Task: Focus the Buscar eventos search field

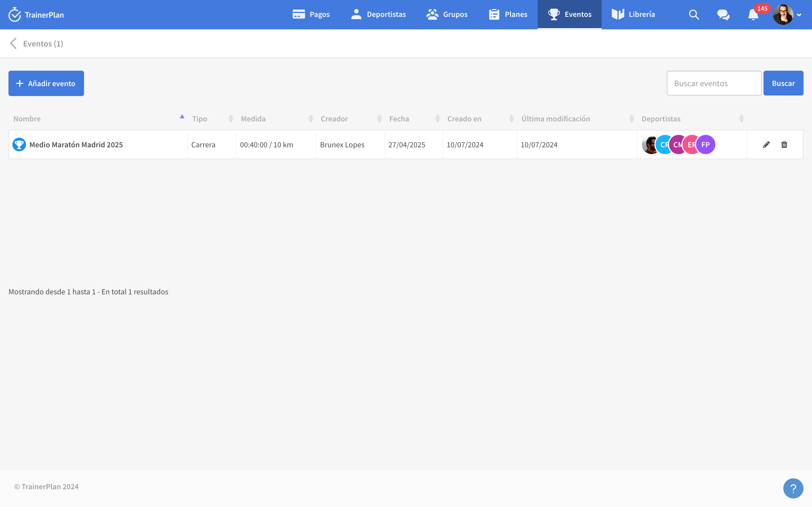Action: 714,83
